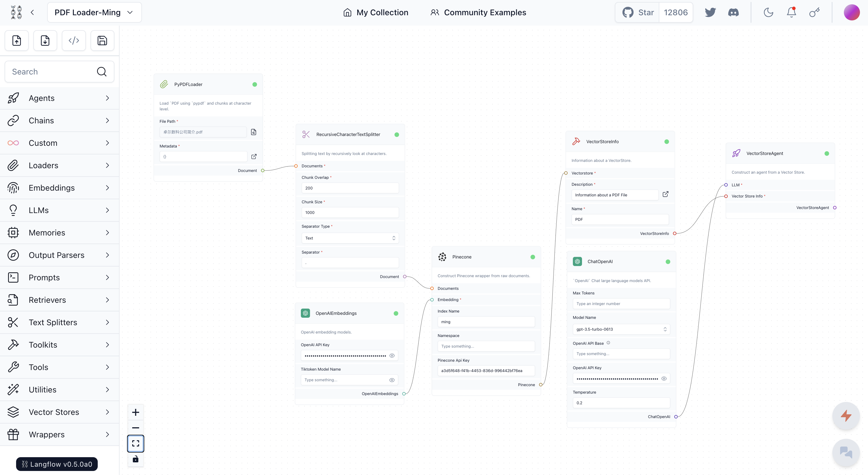The image size is (868, 475).
Task: Show OpenAIEmbeddings API key via eye icon
Action: (392, 356)
